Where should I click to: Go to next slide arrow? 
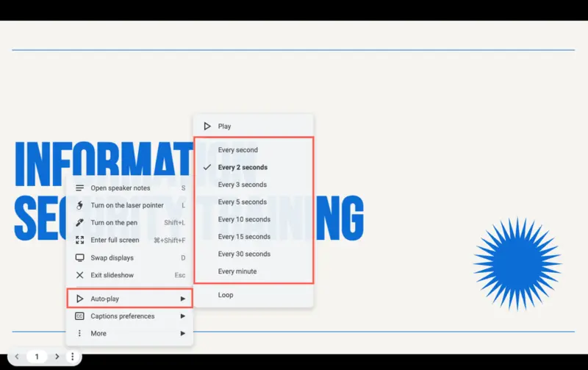point(57,357)
